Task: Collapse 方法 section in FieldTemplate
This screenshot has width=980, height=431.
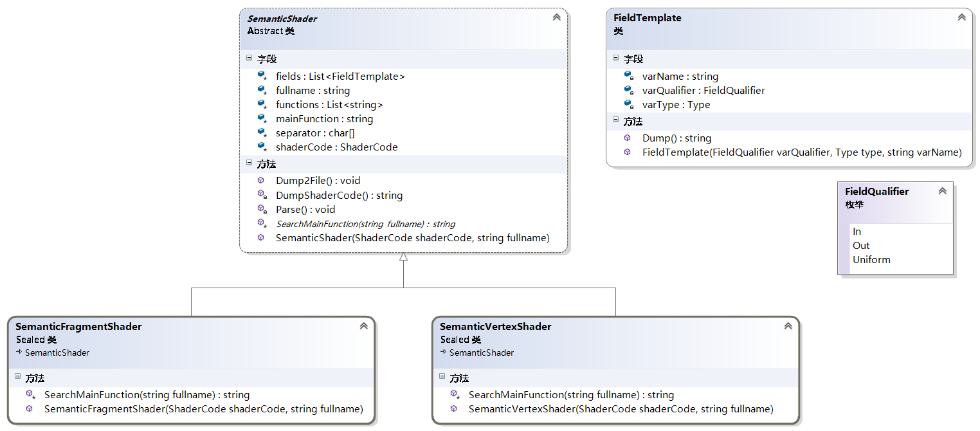Action: [615, 120]
